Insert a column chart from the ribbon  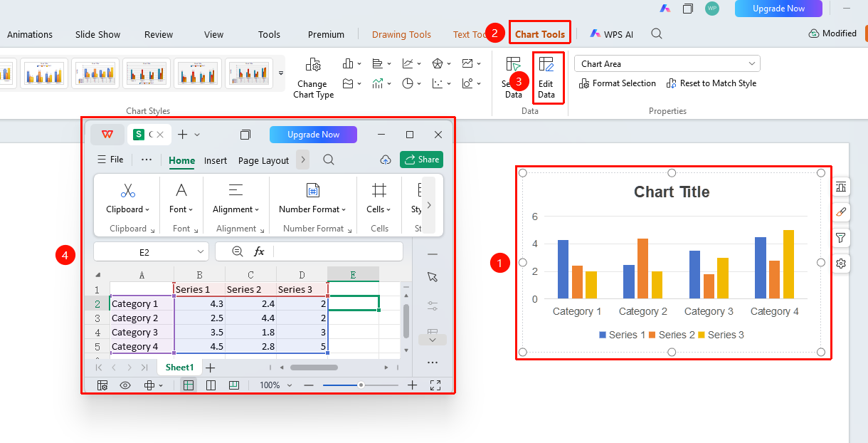point(348,64)
